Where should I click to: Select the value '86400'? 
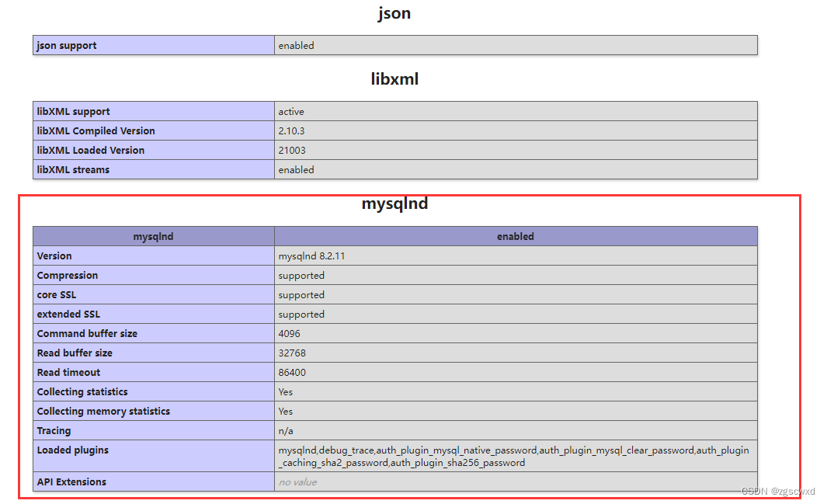pyautogui.click(x=292, y=373)
